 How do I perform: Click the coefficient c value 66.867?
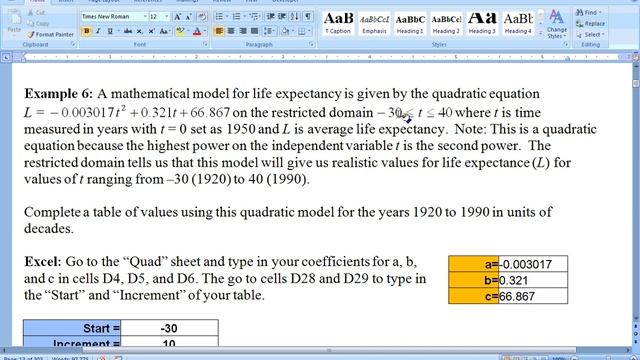[x=533, y=296]
